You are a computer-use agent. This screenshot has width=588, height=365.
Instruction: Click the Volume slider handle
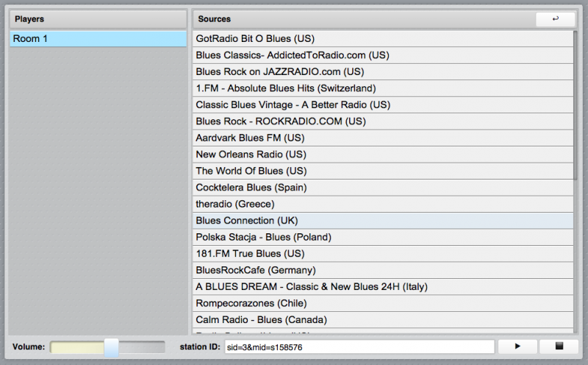coord(112,347)
